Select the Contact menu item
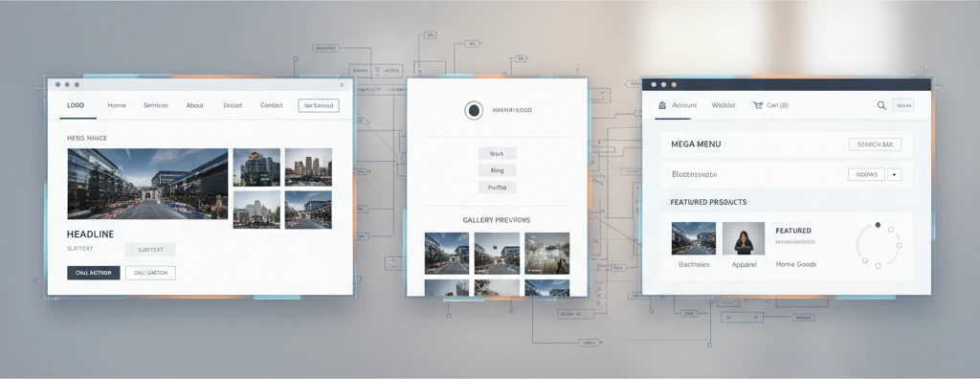 point(271,105)
